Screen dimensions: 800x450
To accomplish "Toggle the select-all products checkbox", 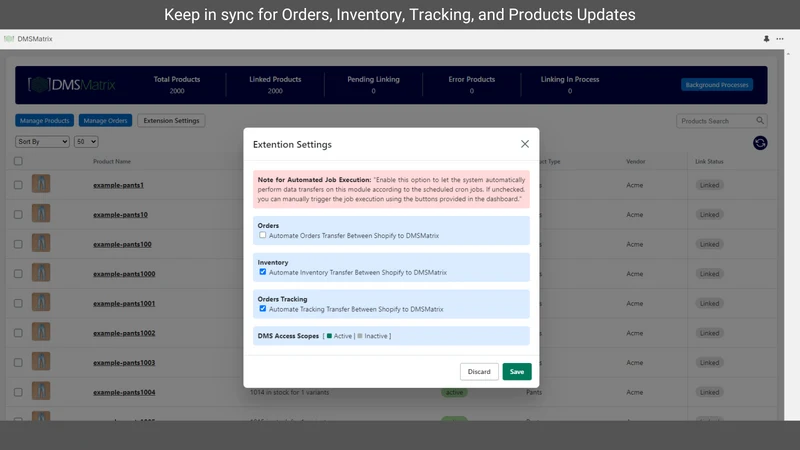I will pos(18,161).
